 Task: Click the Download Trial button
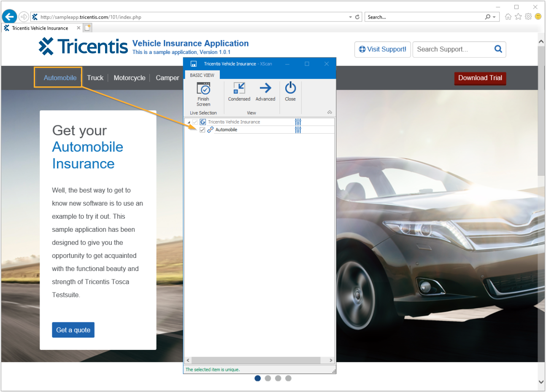(x=480, y=78)
